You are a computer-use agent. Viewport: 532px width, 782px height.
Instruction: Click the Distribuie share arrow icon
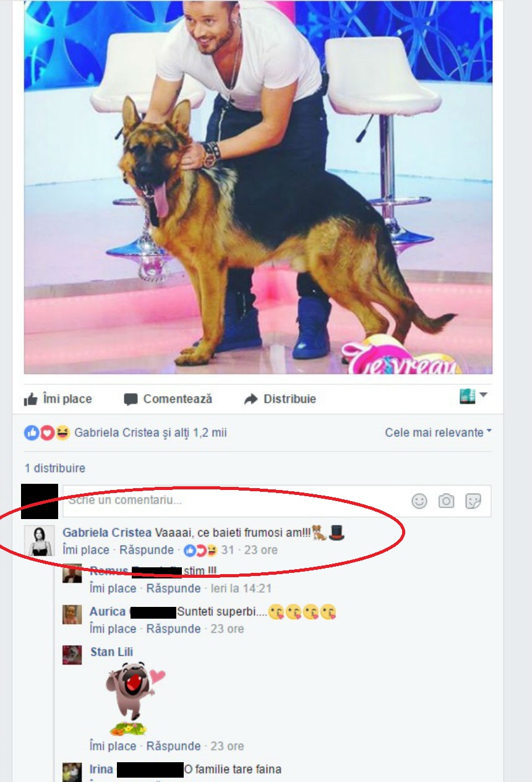pyautogui.click(x=251, y=399)
